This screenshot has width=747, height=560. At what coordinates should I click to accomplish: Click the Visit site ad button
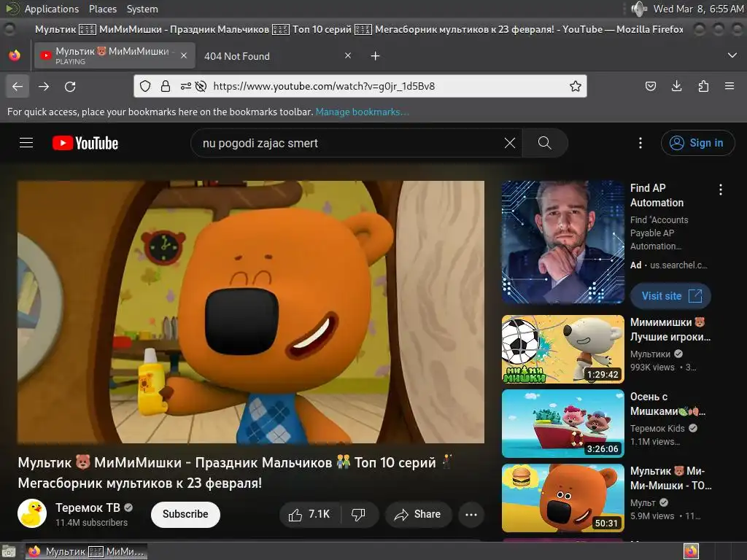pos(670,296)
